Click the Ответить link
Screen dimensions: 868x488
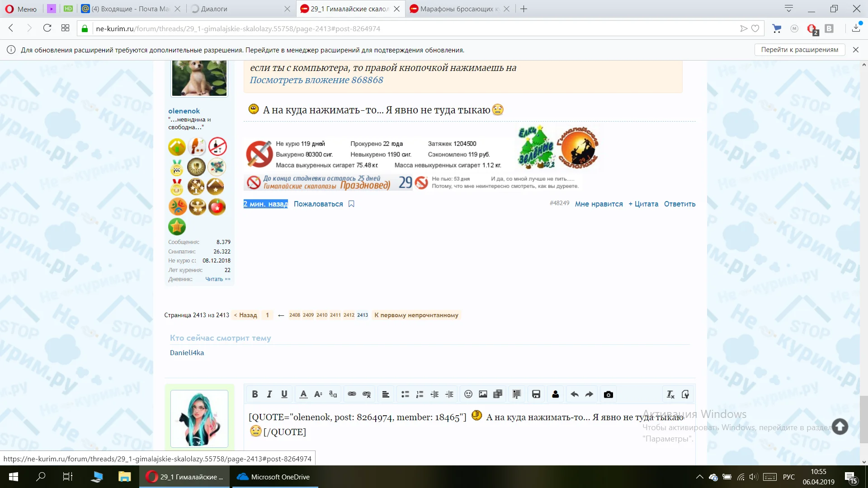click(679, 204)
